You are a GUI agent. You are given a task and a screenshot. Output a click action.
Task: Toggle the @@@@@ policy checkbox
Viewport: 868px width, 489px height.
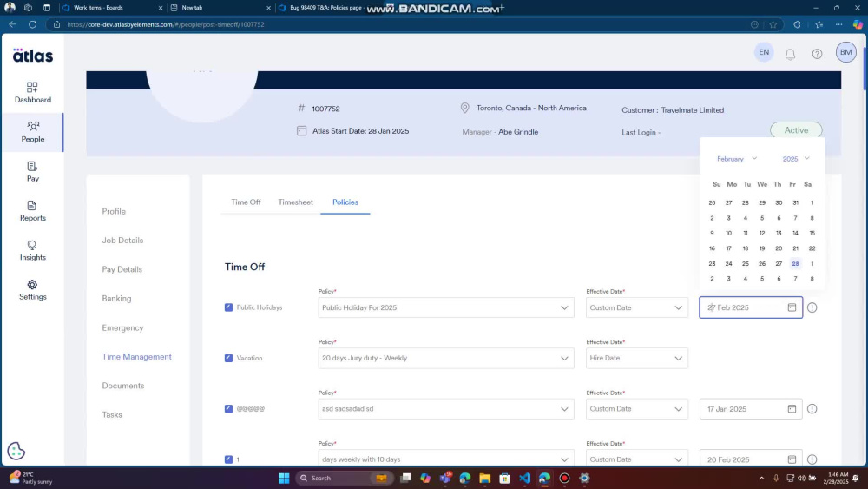click(228, 409)
